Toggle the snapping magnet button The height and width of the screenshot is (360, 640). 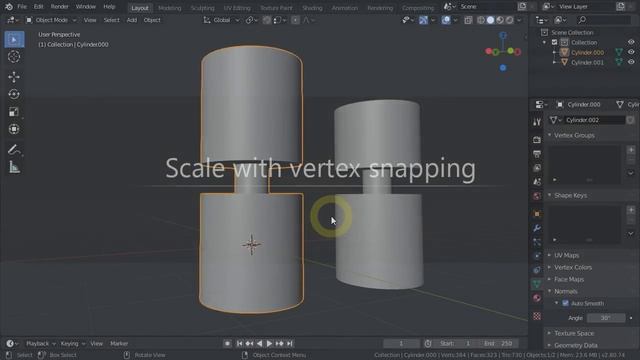click(267, 20)
